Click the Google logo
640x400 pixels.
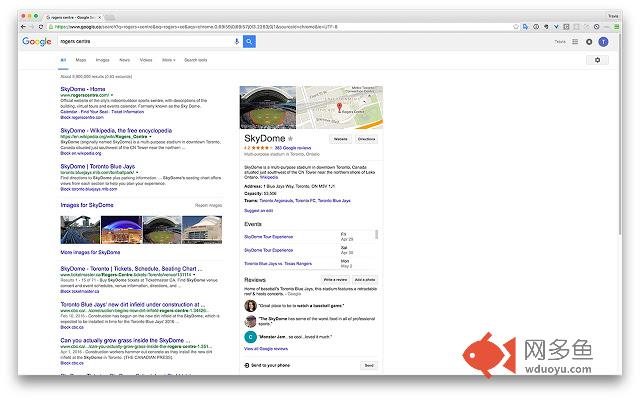tap(37, 41)
